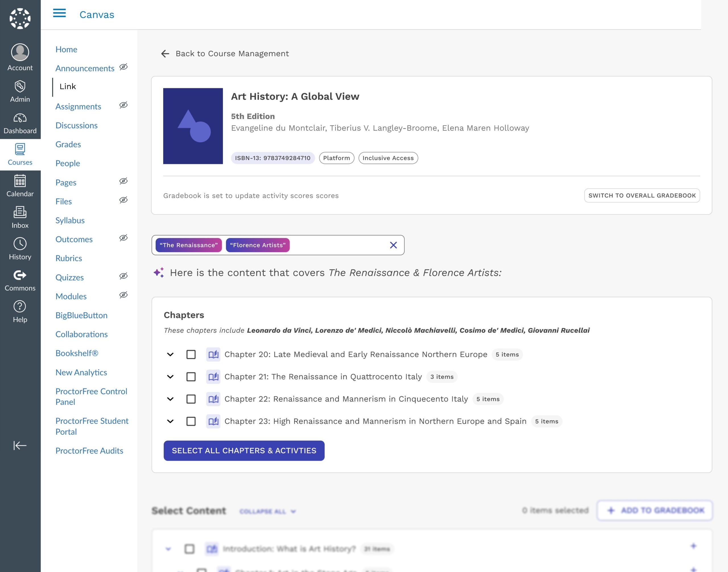The height and width of the screenshot is (572, 728).
Task: Click the Canvas title text
Action: tap(97, 15)
